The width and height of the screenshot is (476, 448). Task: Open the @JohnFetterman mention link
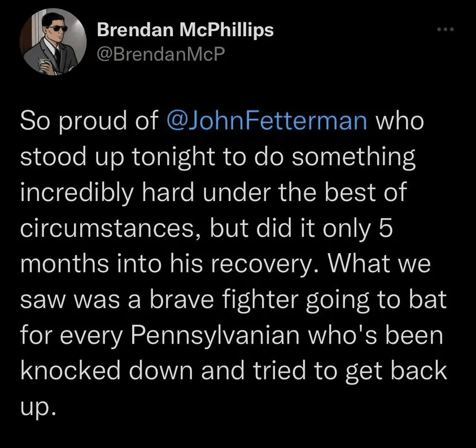268,122
